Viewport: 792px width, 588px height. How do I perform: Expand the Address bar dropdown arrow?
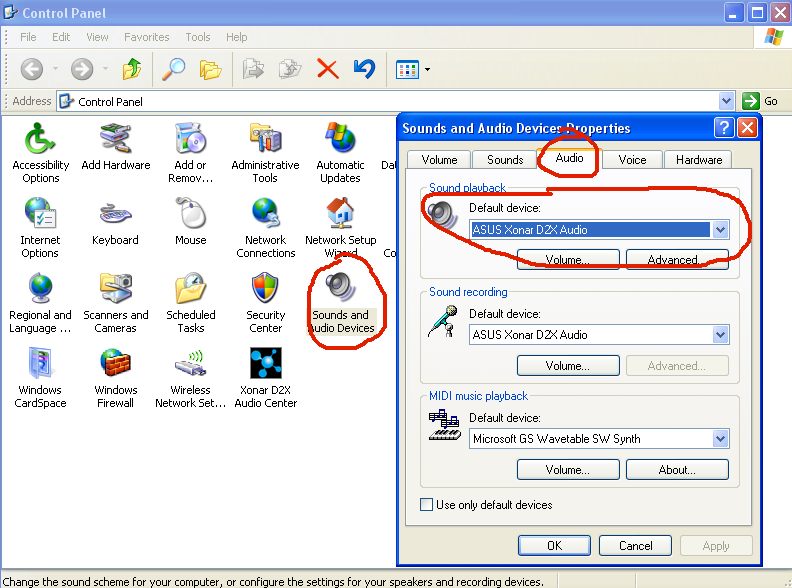click(726, 101)
